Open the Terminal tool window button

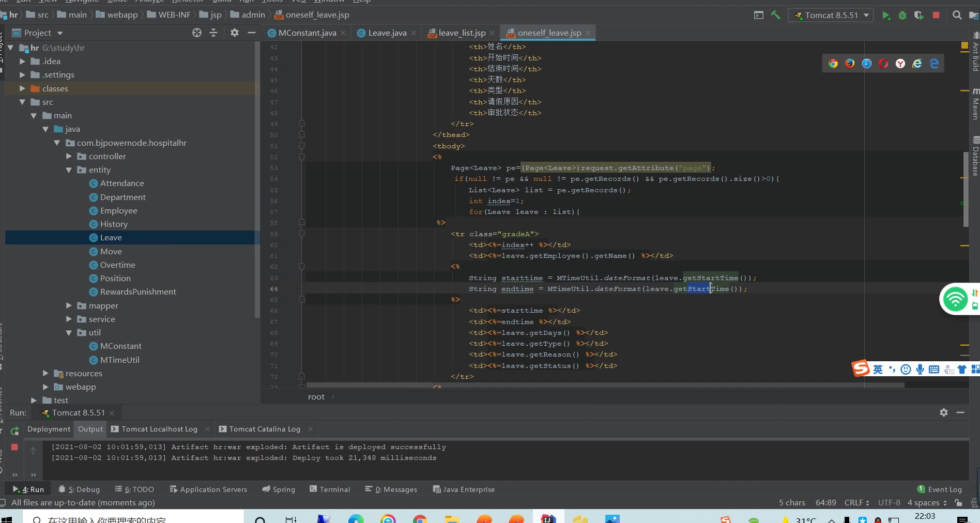point(330,489)
